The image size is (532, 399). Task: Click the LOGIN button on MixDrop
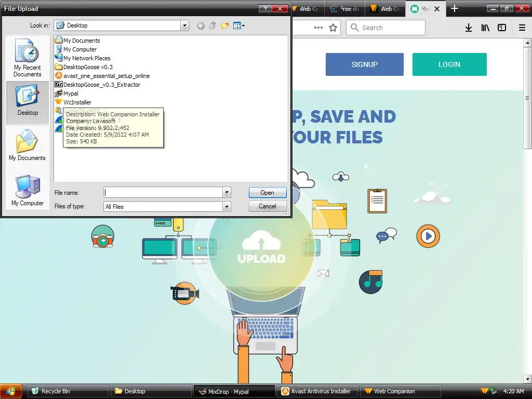point(449,64)
